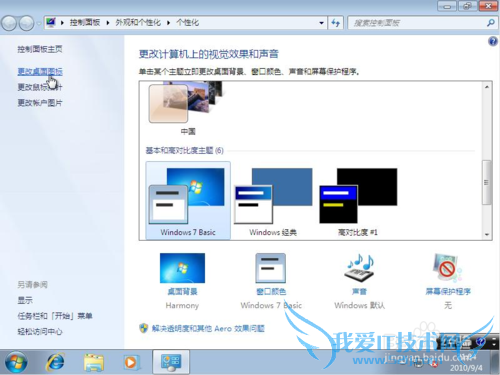Click the Control Panel icon in address bar
Image resolution: width=500 pixels, height=375 pixels.
pos(51,23)
